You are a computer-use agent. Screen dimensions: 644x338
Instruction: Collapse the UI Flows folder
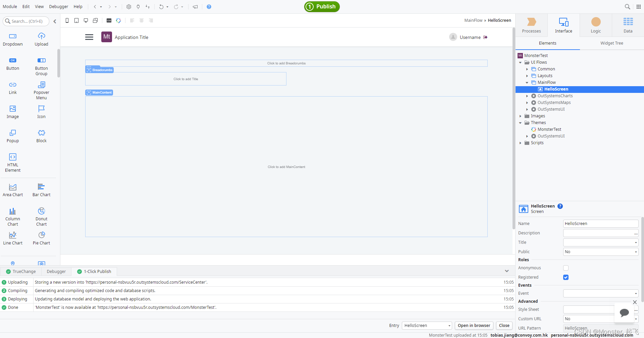[520, 62]
